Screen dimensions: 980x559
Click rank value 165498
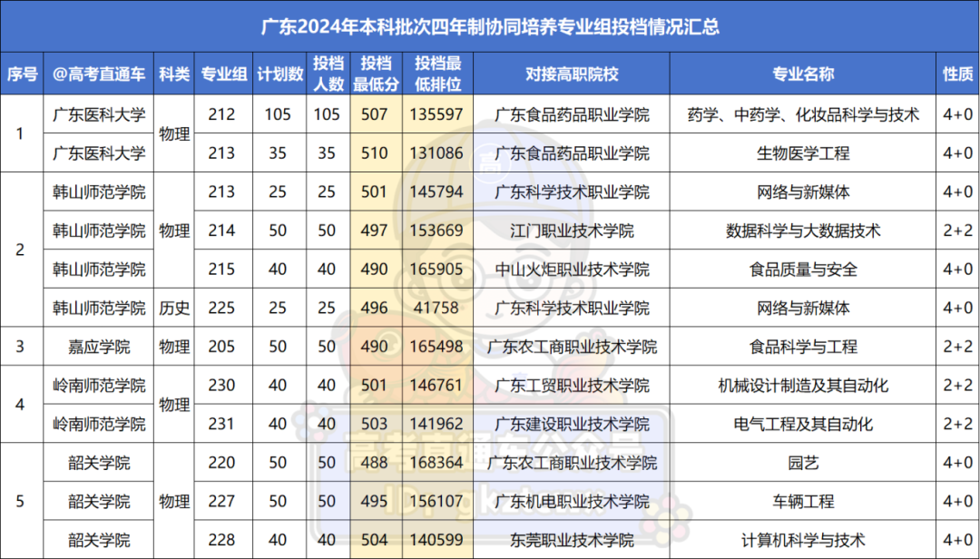436,347
